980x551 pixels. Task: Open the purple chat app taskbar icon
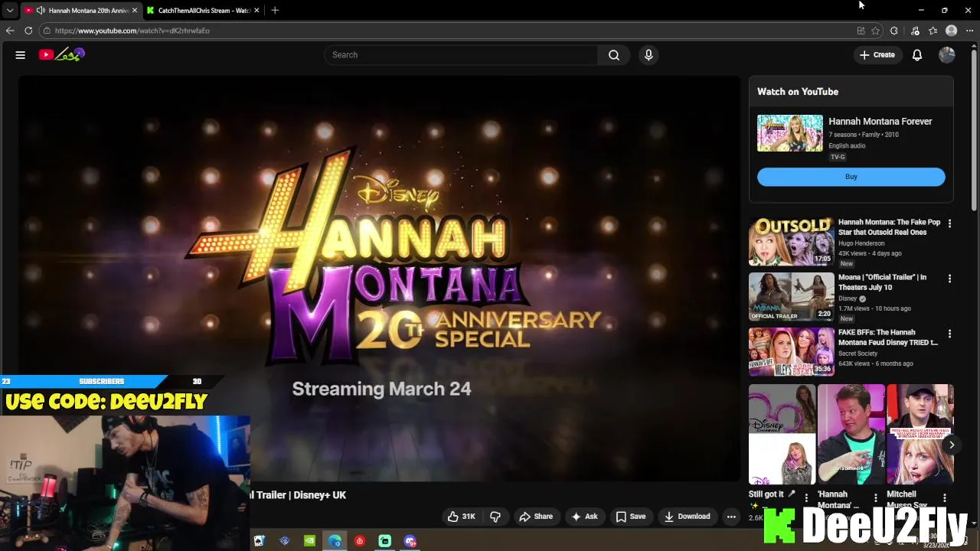(x=410, y=541)
